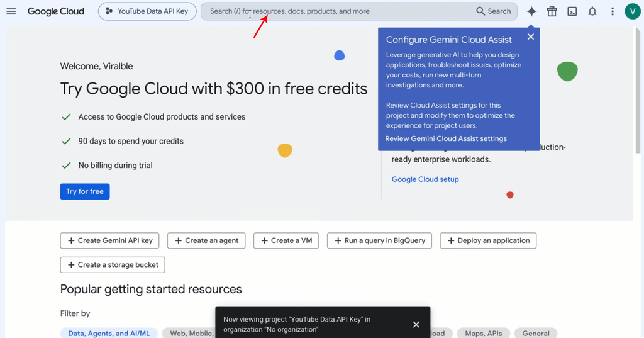Click Run a query in BigQuery
Viewport: 644px width, 338px height.
tap(379, 240)
